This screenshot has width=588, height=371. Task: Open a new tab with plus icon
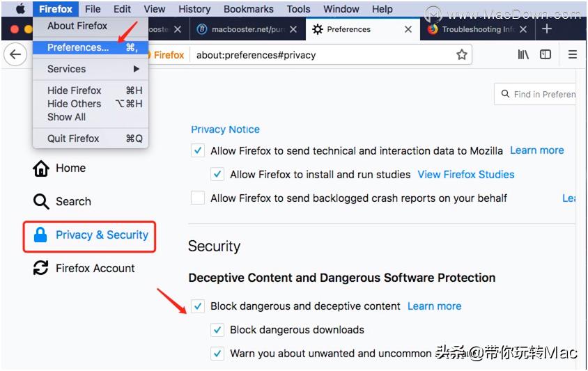click(x=547, y=29)
